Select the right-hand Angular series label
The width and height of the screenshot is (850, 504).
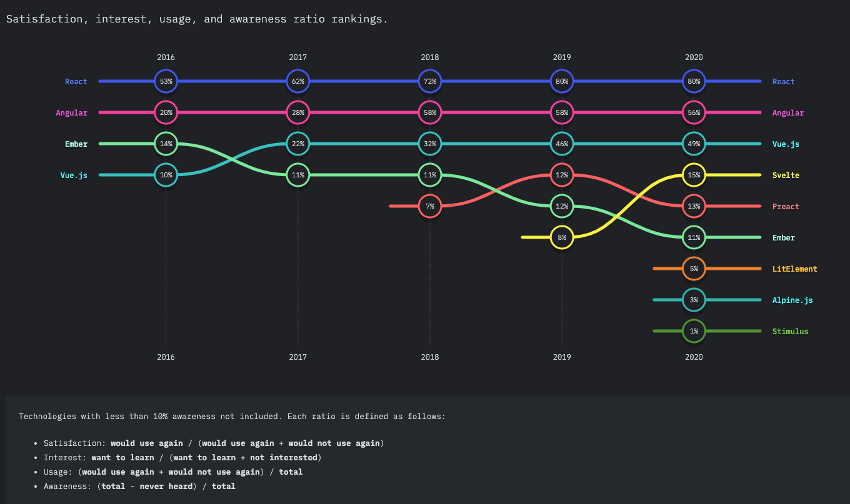point(788,113)
